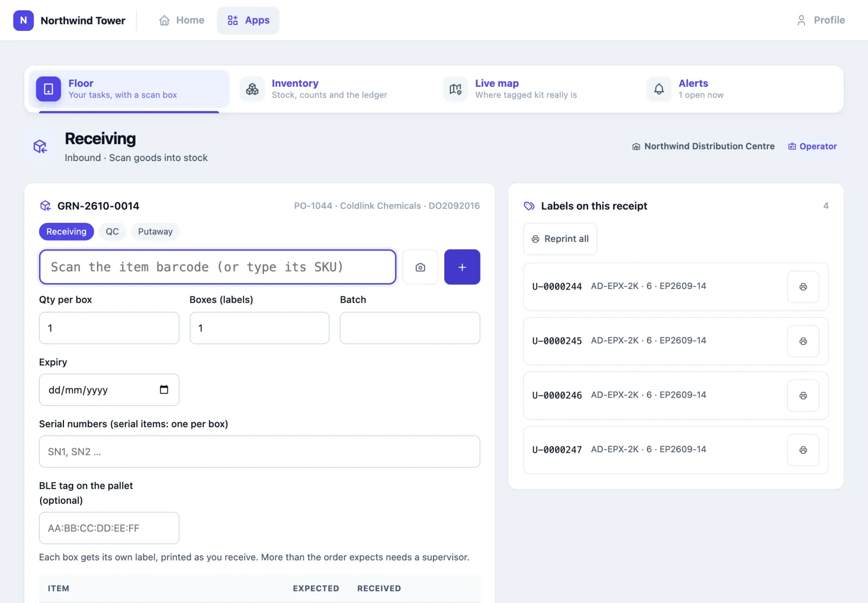Click the GRN-2610-0014 receipt icon
Screen dimensions: 868x603
tap(46, 206)
